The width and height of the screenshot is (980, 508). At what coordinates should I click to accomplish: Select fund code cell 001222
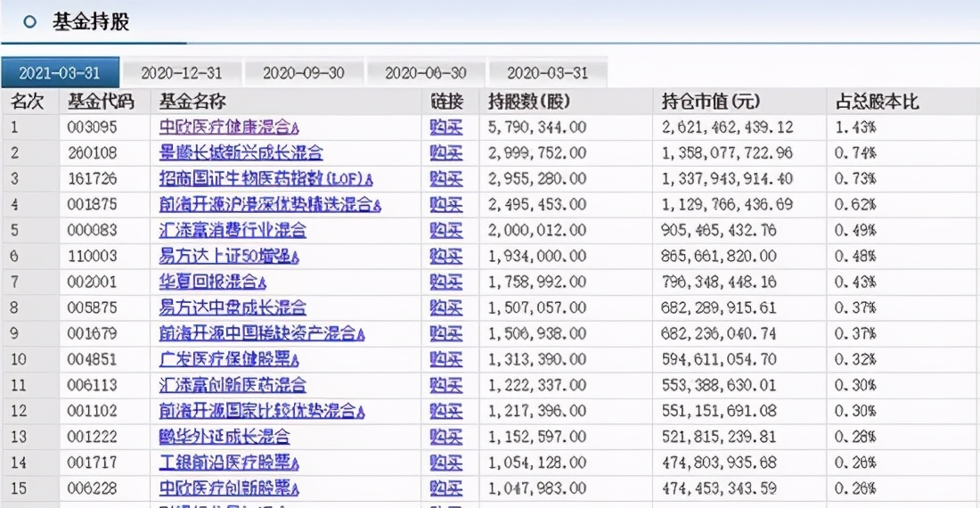coord(92,436)
